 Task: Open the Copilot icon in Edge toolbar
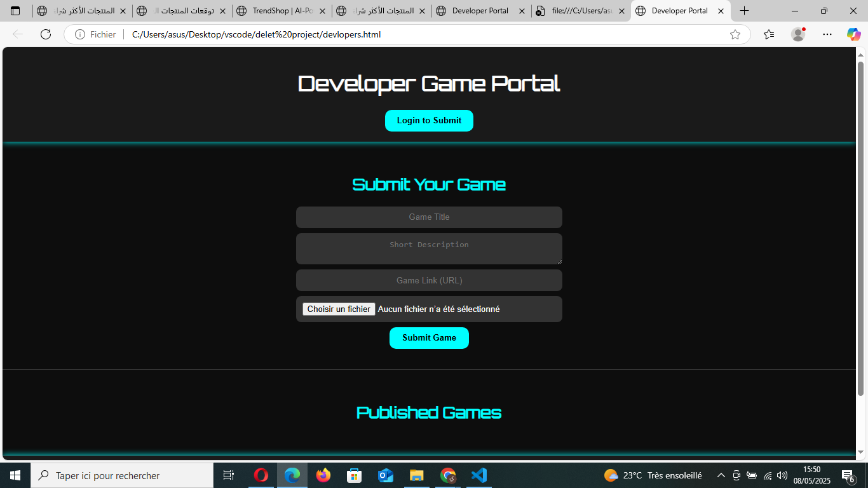click(853, 34)
